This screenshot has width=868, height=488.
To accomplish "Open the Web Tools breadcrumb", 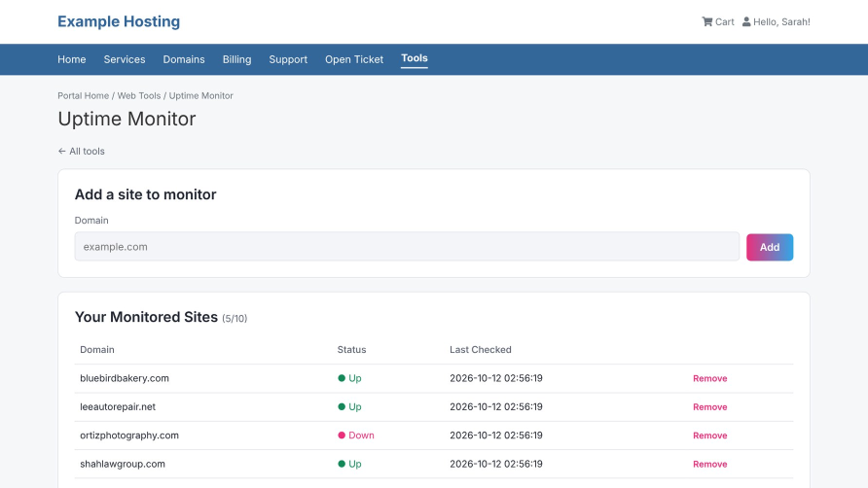I will [139, 95].
